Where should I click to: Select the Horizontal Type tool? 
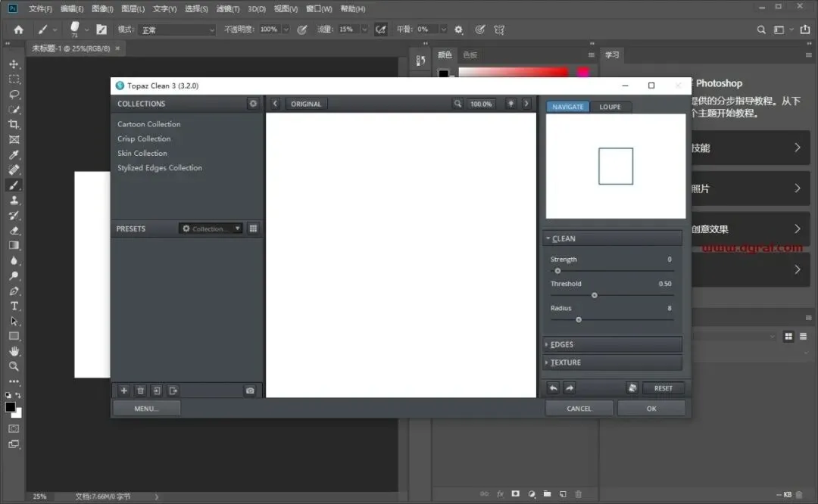(x=14, y=306)
